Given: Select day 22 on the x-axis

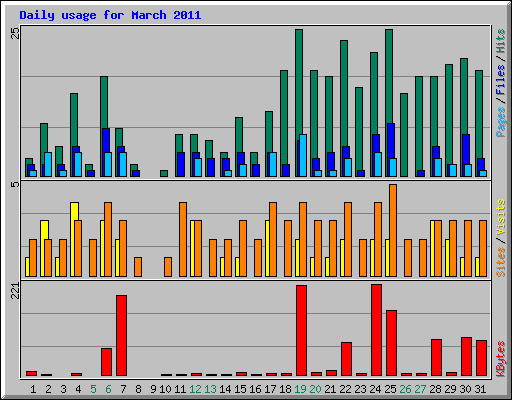Looking at the screenshot, I should (x=345, y=389).
